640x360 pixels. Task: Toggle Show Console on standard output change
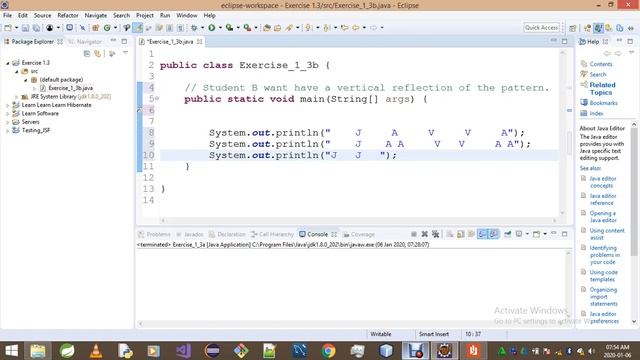[x=482, y=234]
